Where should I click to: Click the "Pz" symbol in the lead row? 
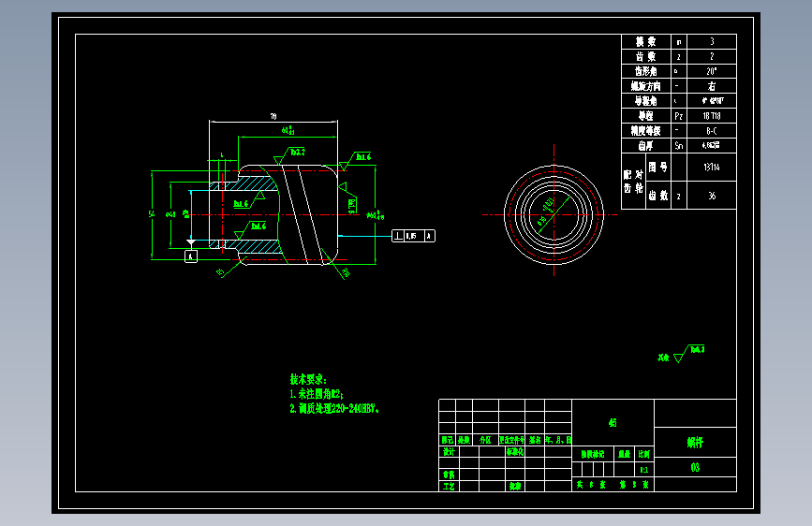[x=678, y=116]
